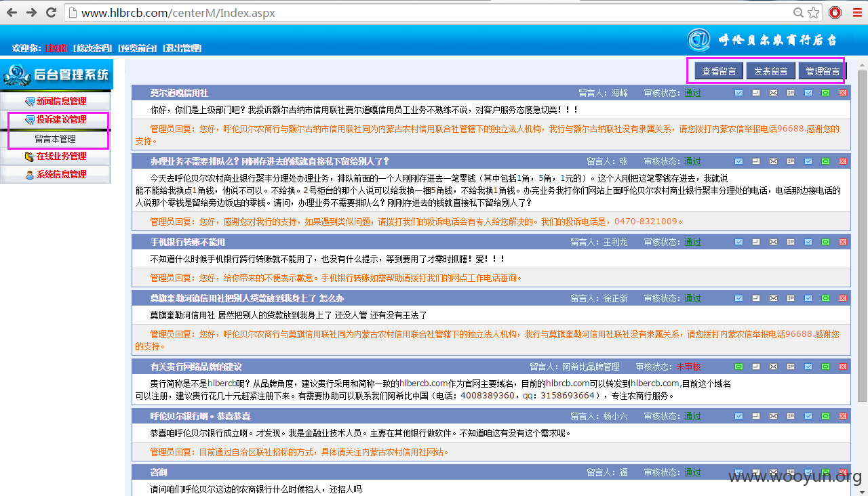Click the 修改密码 link in header
The height and width of the screenshot is (496, 868).
pyautogui.click(x=93, y=48)
